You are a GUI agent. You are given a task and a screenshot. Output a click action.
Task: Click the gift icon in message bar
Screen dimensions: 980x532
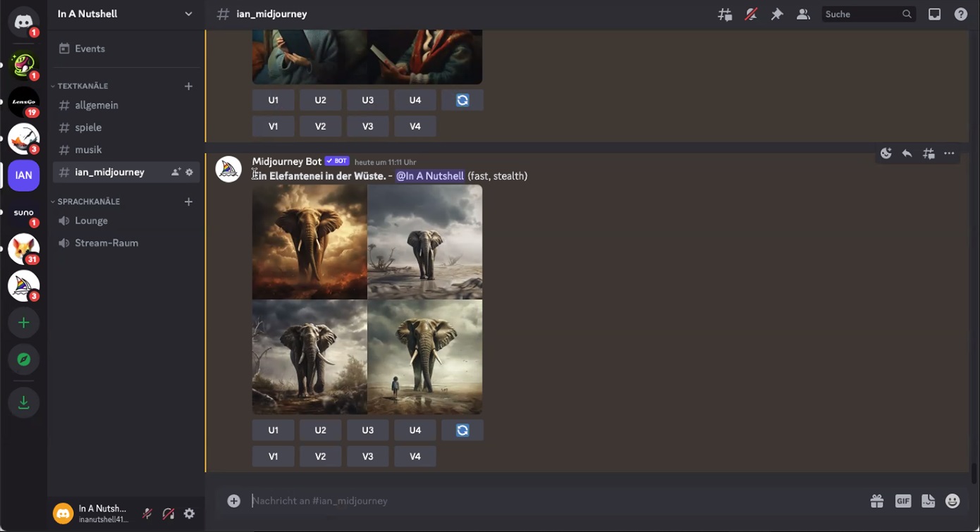[x=876, y=501]
